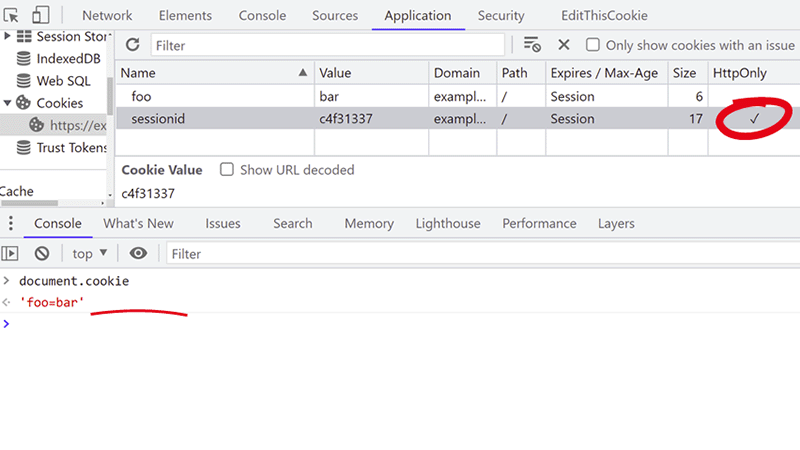800x450 pixels.
Task: Clear the console with the ban icon
Action: pos(42,254)
